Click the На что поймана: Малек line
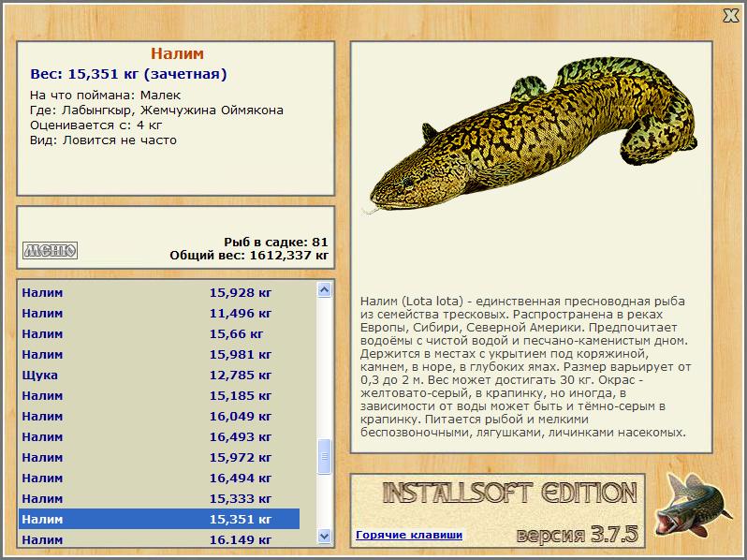The height and width of the screenshot is (560, 747). coord(105,95)
